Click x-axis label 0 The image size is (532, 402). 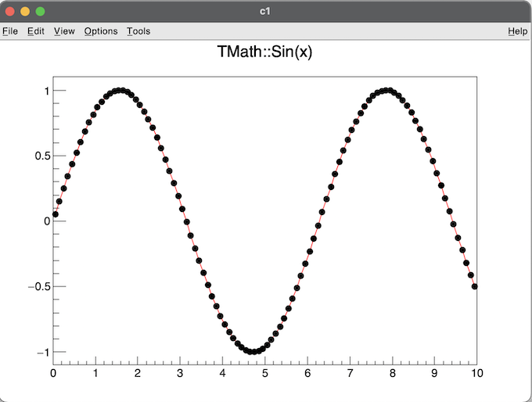click(53, 373)
